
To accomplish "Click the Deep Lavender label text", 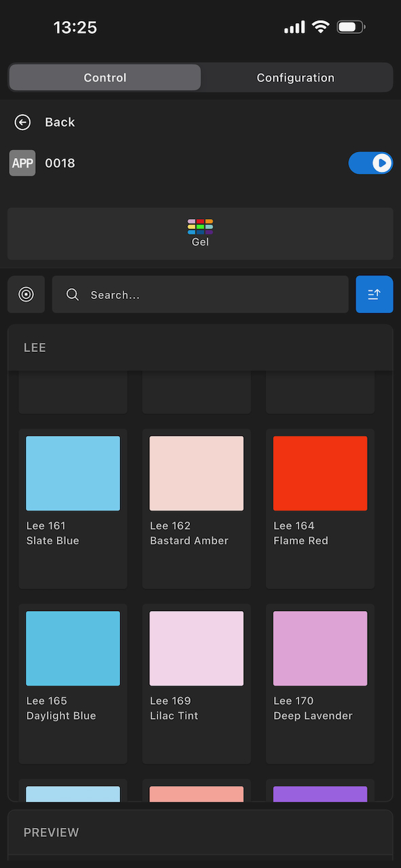I will (313, 715).
